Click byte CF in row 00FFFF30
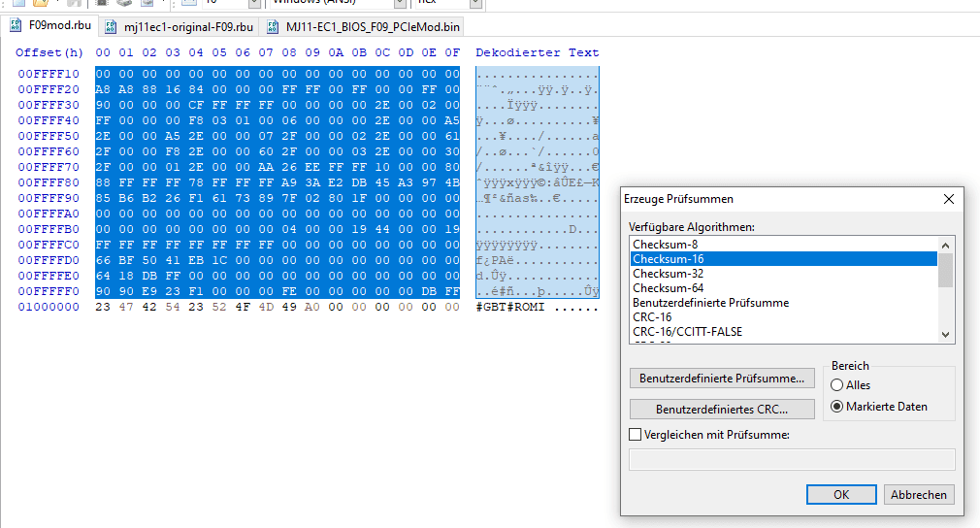Screen dimensions: 980x528 [196, 105]
